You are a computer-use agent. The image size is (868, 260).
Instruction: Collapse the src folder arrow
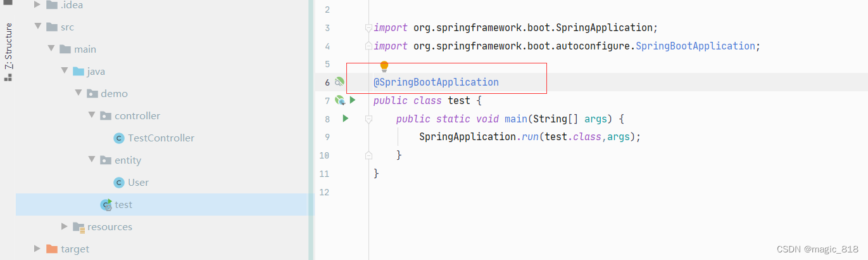(x=37, y=27)
